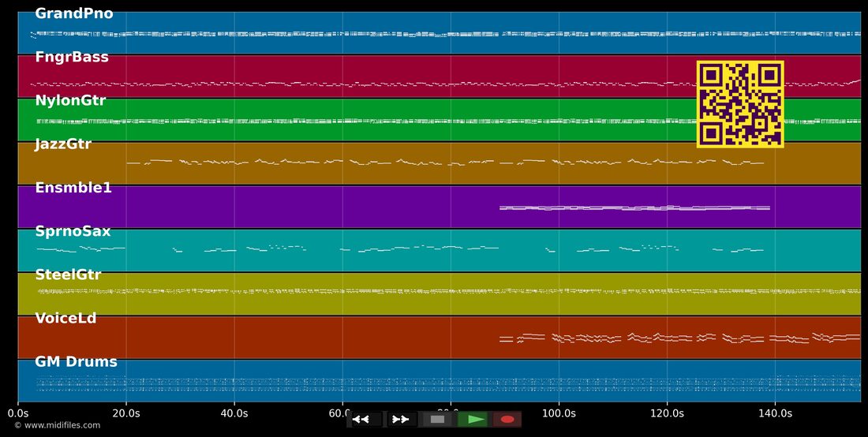Select the GM Drums track label
This screenshot has height=437, width=868.
point(76,362)
